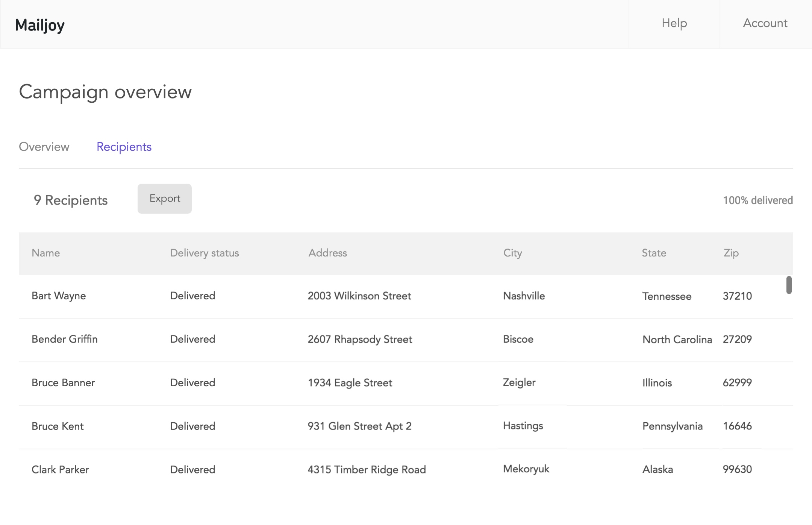Click the Clark Parker recipient name
Screen dimensions: 812x525
(60, 470)
